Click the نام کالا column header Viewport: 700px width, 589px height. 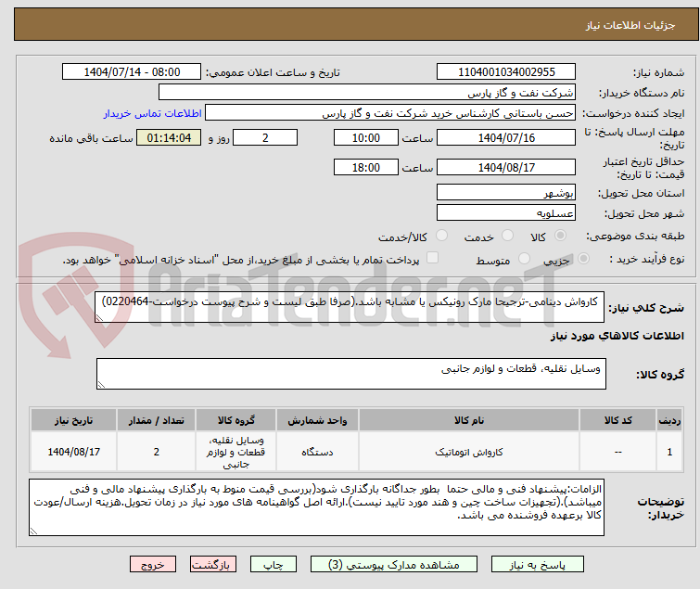click(x=469, y=420)
